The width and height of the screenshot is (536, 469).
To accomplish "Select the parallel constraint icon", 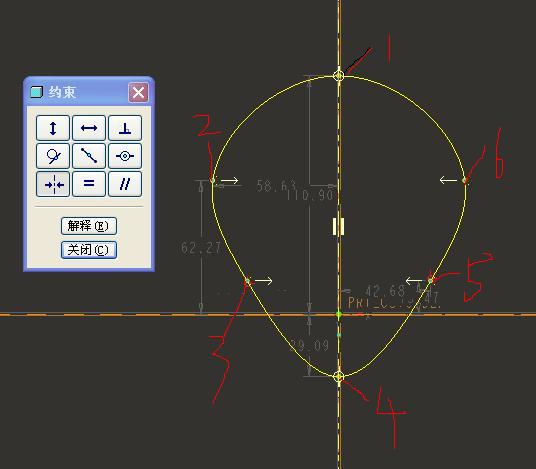I will coord(125,185).
